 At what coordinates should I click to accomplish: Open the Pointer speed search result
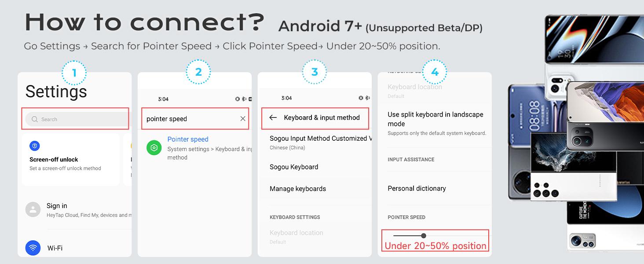point(188,139)
